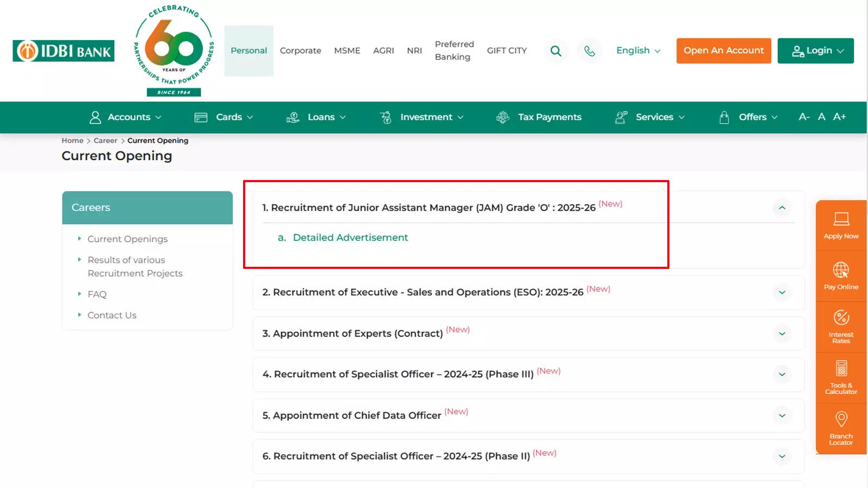
Task: Increase text size with the A+ control
Action: point(840,117)
